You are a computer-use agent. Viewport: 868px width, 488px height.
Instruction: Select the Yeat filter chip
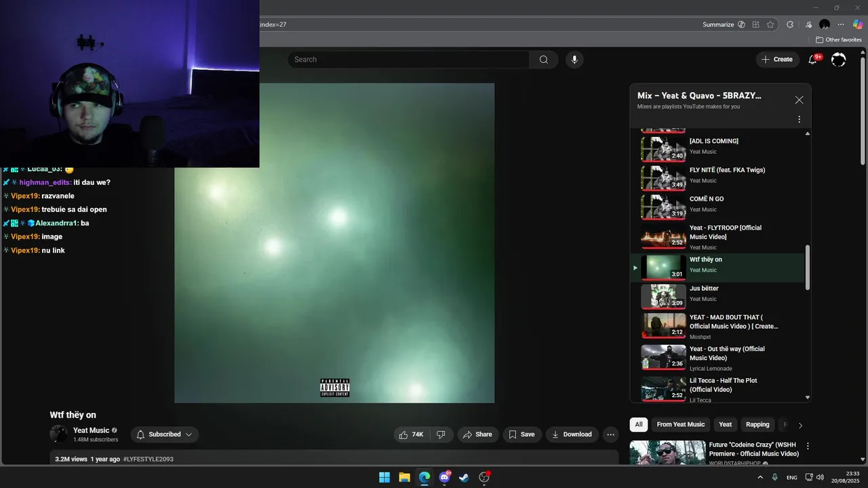tap(726, 424)
